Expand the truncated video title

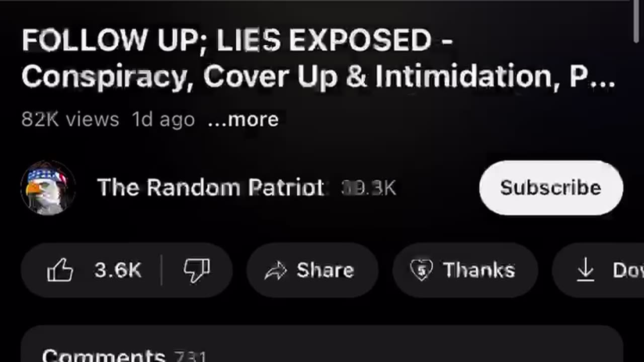318,58
